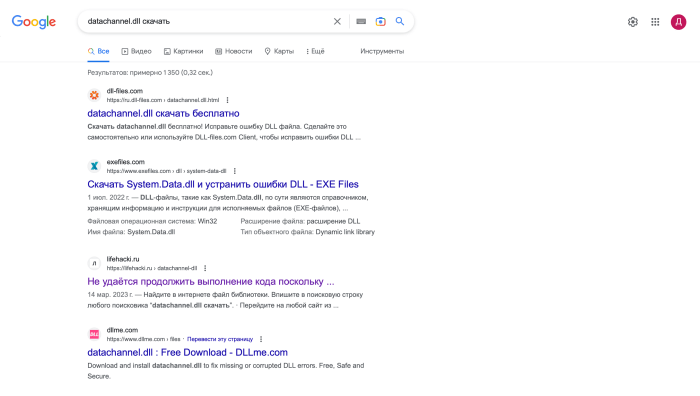This screenshot has width=700, height=396.
Task: Click 'Расширение файла: расширение DLL' text
Action: [300, 221]
